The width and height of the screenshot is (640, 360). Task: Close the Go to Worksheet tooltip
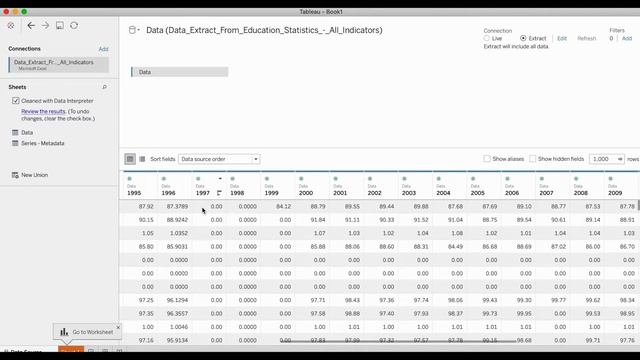click(x=118, y=327)
